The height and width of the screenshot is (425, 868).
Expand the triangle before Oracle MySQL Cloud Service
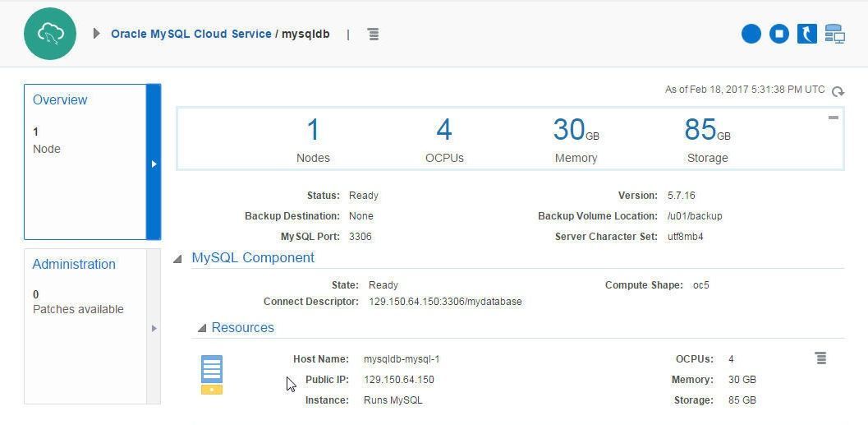click(x=97, y=34)
